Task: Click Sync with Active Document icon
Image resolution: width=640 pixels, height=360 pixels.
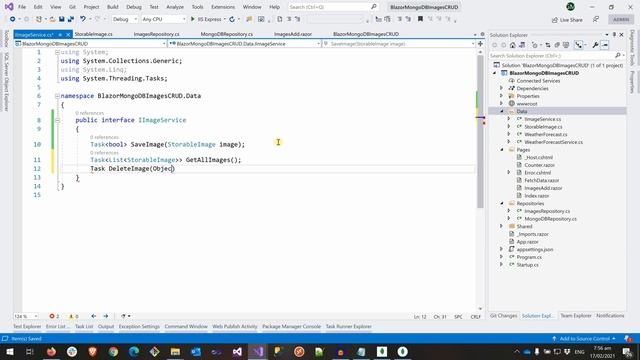Action: tap(548, 45)
